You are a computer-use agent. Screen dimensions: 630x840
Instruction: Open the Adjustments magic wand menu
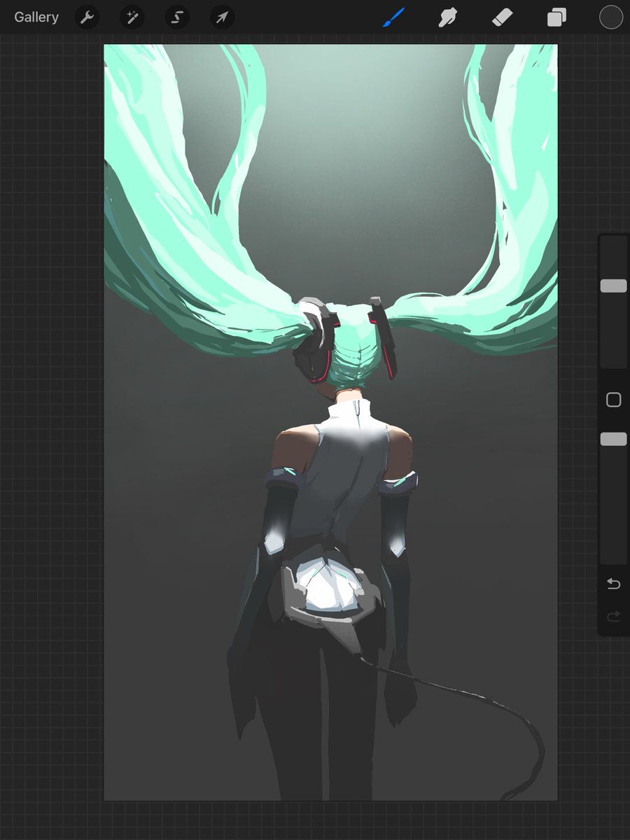click(132, 17)
